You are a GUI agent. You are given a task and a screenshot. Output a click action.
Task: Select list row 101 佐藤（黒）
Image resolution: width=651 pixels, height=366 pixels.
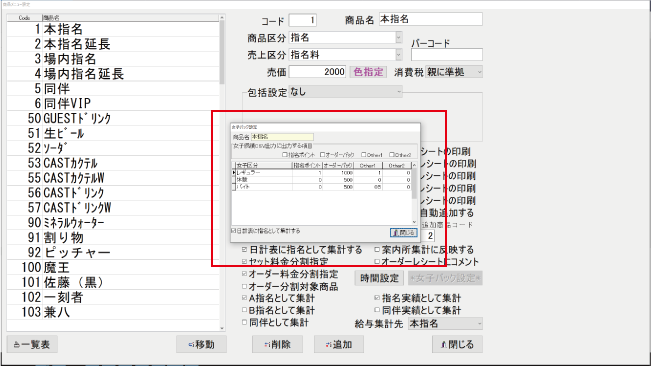113,283
